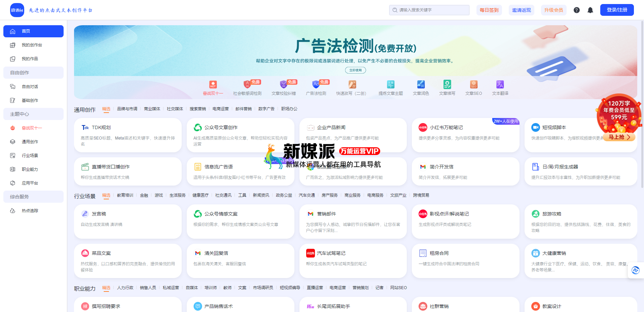Open 影视点评/解说笔记 card

[x=465, y=222]
